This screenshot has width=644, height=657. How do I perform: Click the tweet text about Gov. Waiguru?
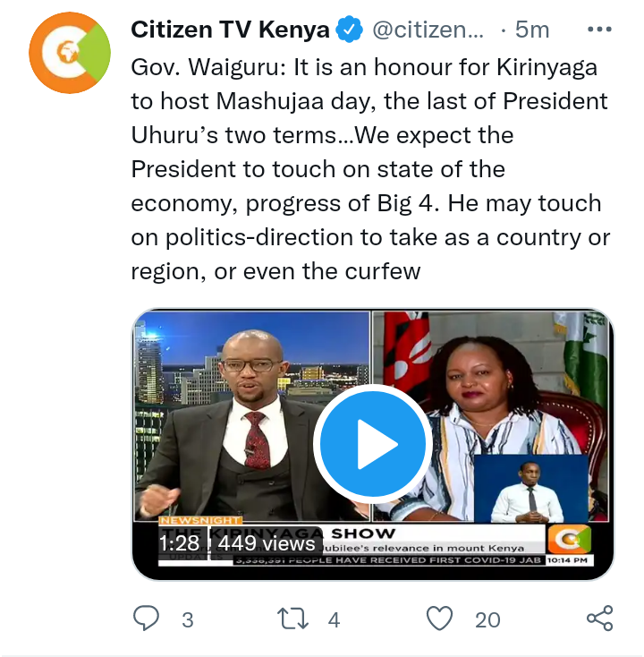click(x=370, y=169)
